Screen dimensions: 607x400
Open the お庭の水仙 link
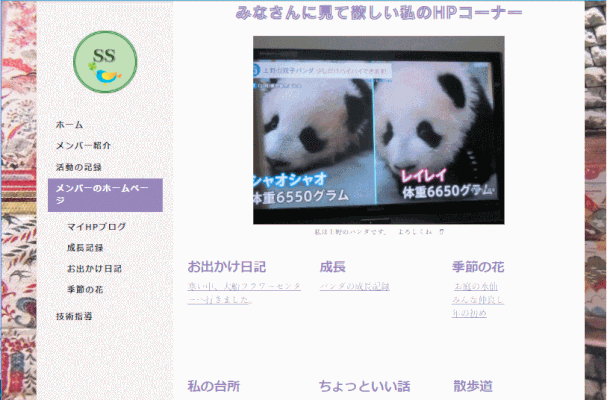[x=476, y=287]
